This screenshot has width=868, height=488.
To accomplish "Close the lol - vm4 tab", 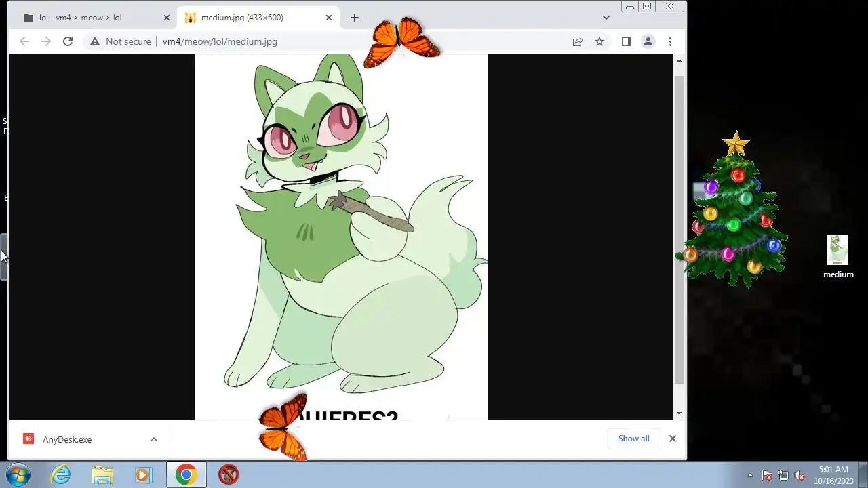I will click(167, 18).
